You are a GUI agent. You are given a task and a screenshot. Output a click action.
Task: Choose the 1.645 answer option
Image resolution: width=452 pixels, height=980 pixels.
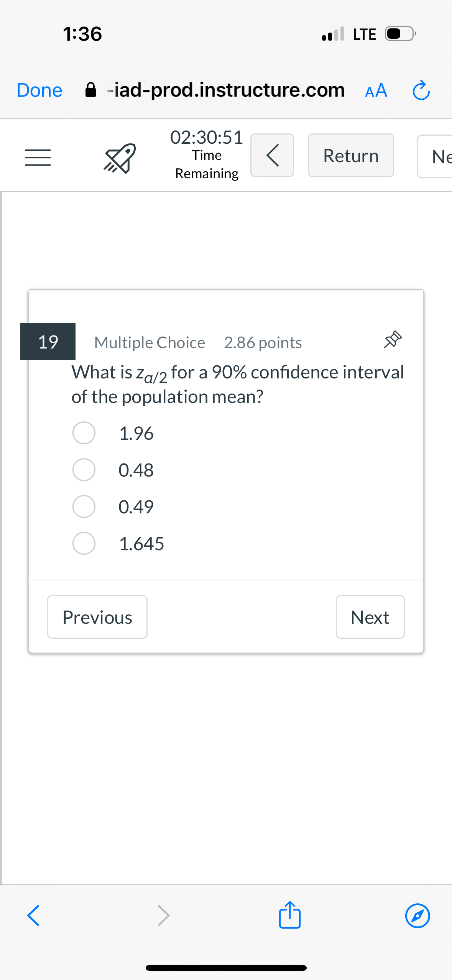84,543
